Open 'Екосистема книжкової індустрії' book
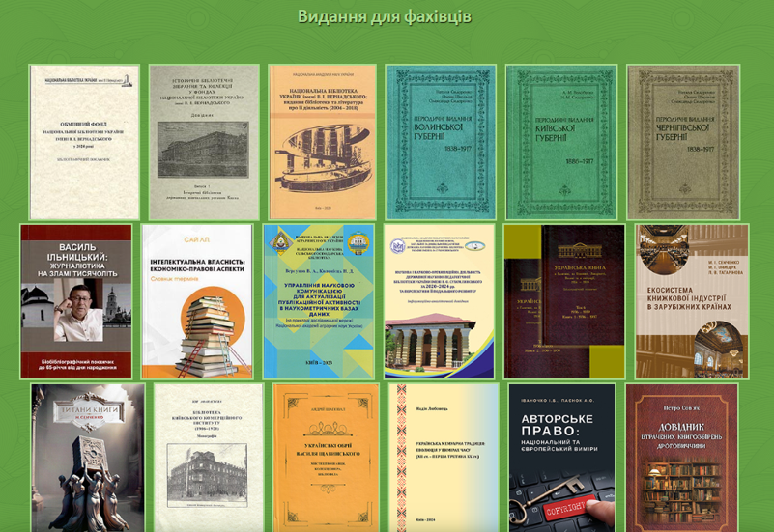Viewport: 774px width, 532px height. [x=690, y=301]
